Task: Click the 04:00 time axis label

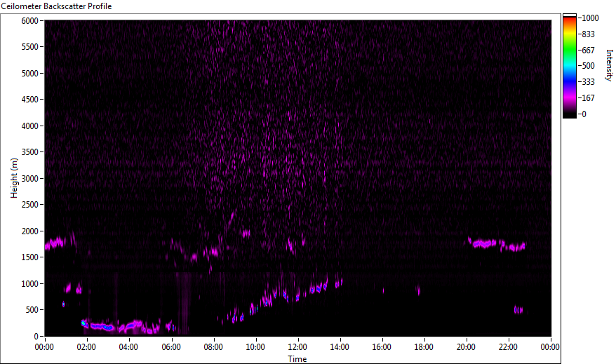Action: 128,347
